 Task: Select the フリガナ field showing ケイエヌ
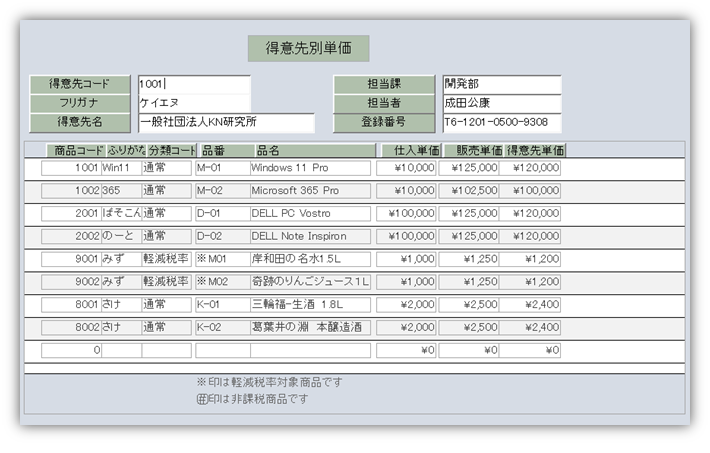pos(193,103)
